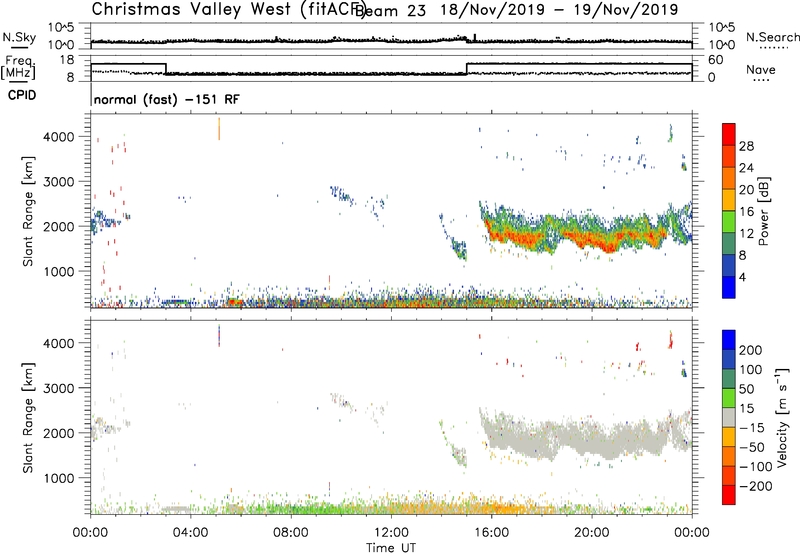
Task: Click the date range '18/Nov/2019 – 19/Nov/2019'
Action: pos(559,10)
